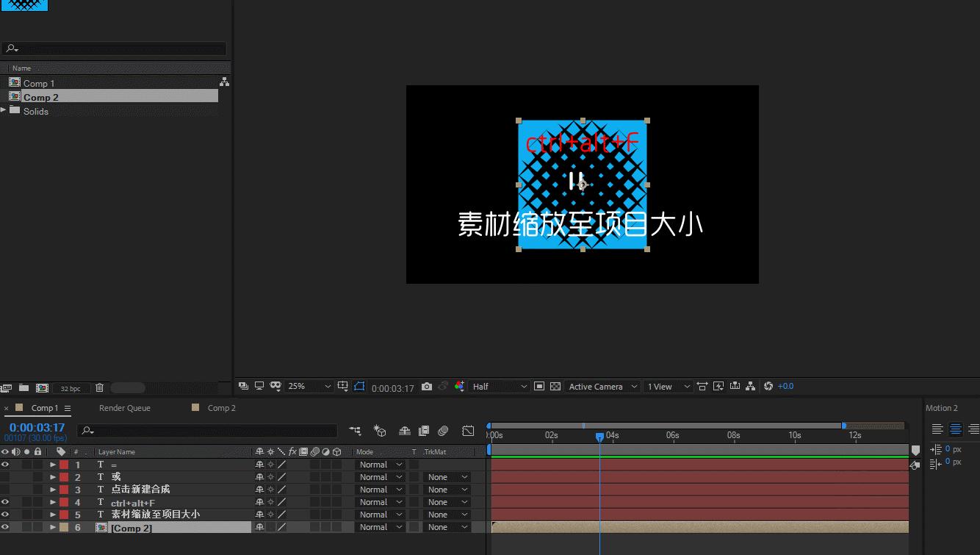The height and width of the screenshot is (555, 980).
Task: Click Interpret Footage icon in project panel
Action: coord(7,387)
